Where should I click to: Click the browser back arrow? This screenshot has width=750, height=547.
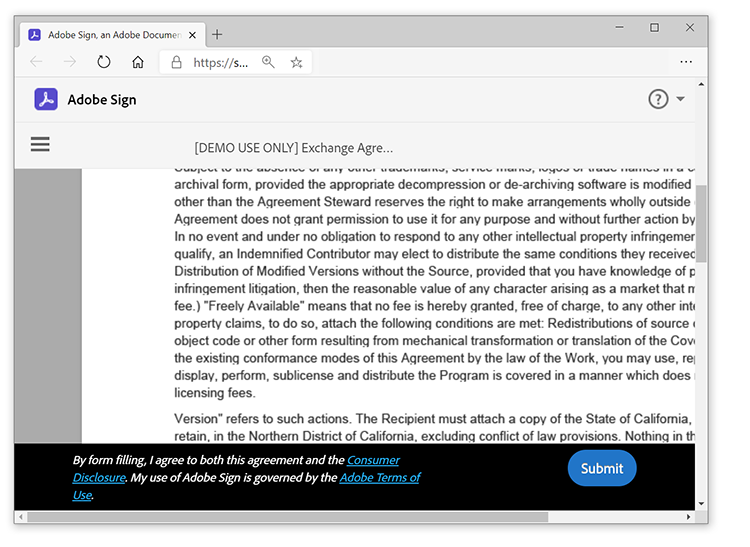pyautogui.click(x=36, y=62)
